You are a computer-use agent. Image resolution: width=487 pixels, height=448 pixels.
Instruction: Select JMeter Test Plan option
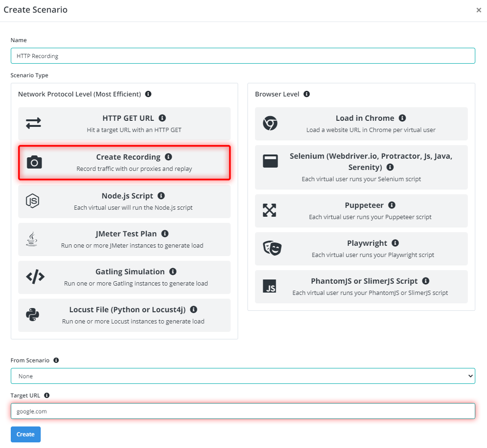point(124,239)
